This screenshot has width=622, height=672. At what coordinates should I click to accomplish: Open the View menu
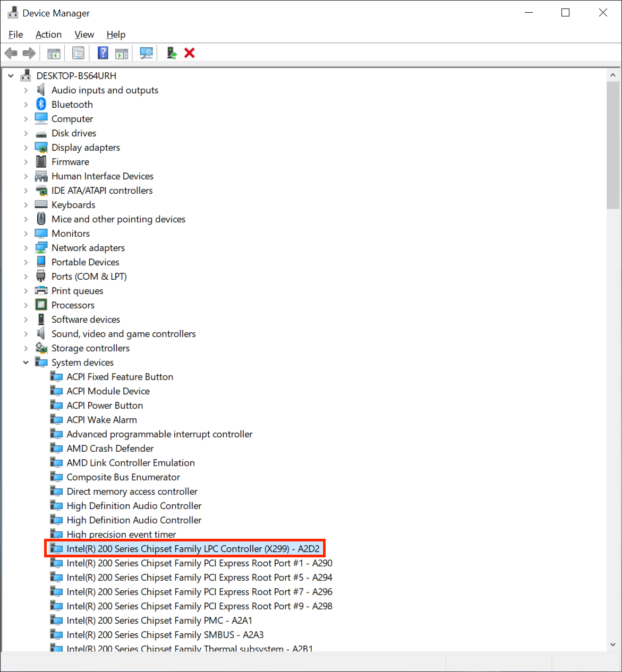84,35
